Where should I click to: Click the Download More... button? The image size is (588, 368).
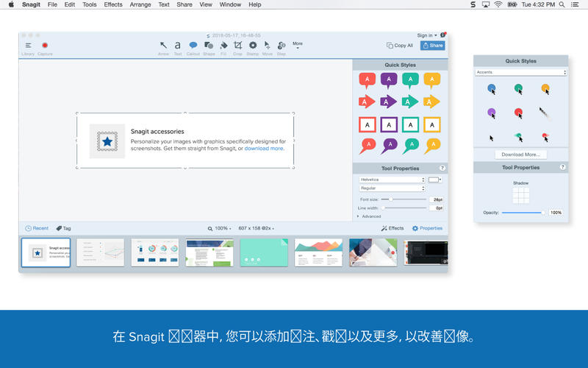pos(520,155)
